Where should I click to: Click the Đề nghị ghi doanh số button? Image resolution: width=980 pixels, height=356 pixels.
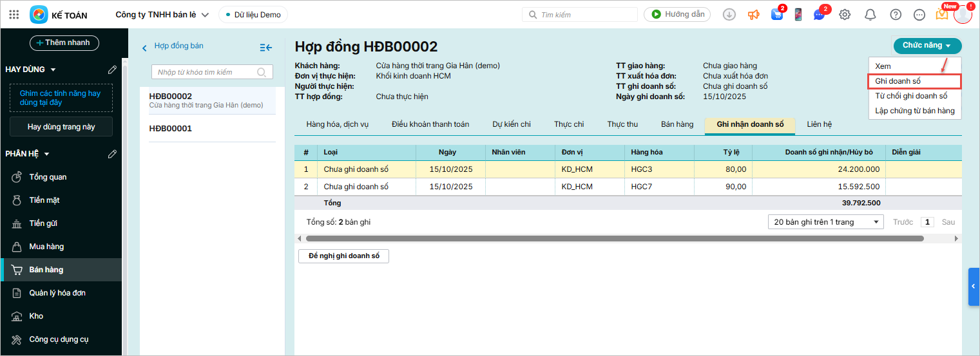(343, 256)
